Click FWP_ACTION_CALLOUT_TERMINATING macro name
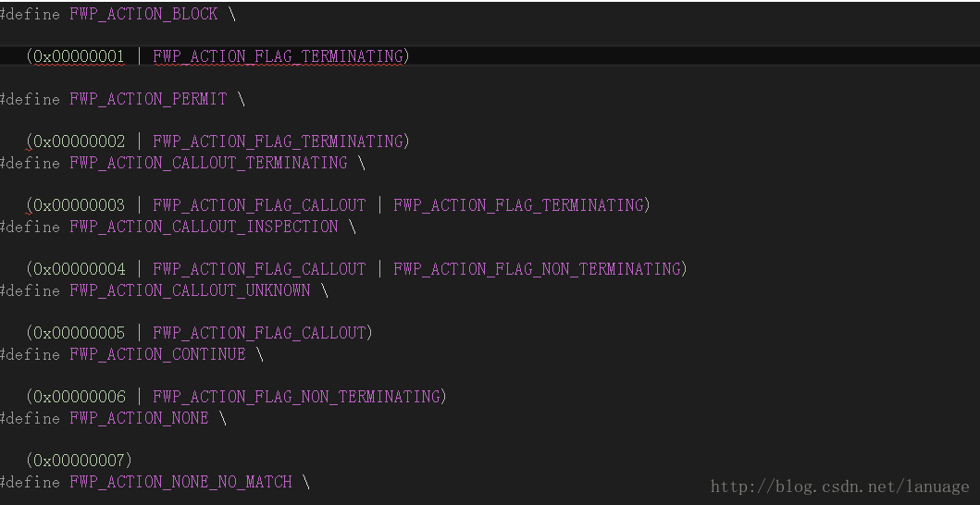Screen dimensions: 980x505 click(x=208, y=163)
